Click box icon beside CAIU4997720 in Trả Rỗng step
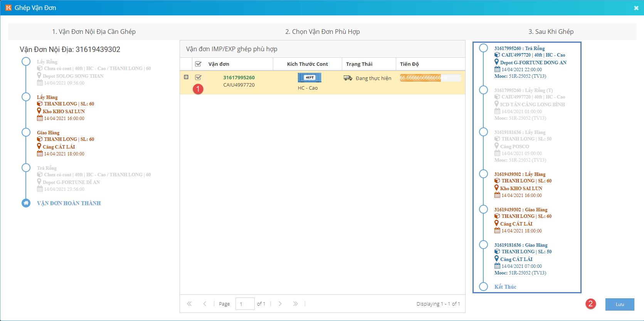The height and width of the screenshot is (321, 644). point(497,55)
